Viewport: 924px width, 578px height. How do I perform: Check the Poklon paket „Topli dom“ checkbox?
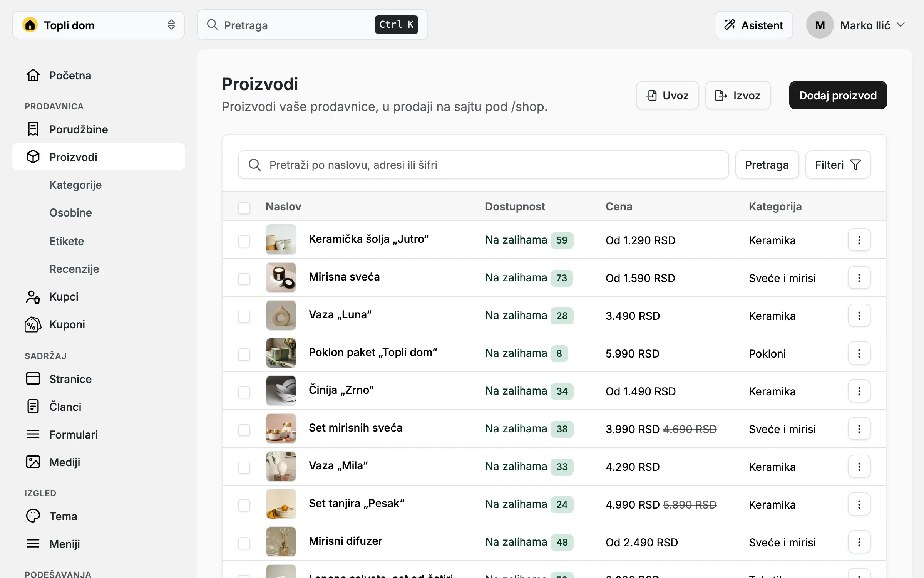pos(244,354)
